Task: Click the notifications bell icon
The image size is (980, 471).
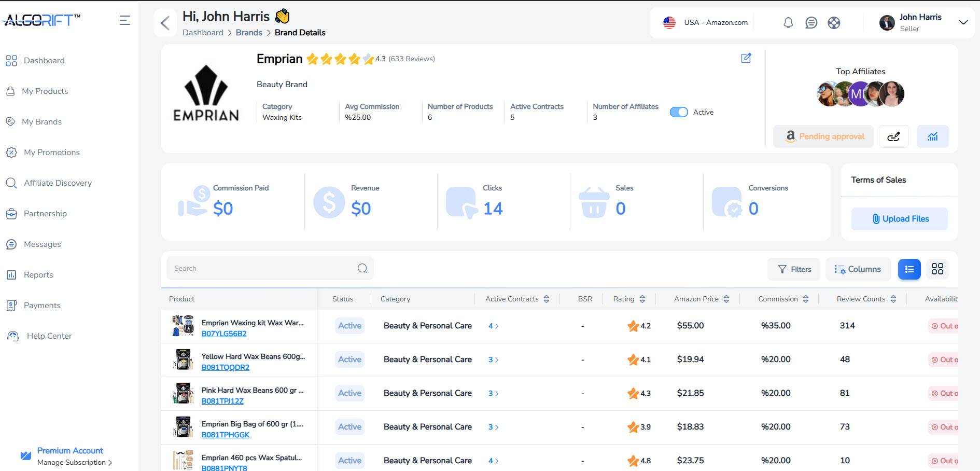Action: click(x=788, y=23)
